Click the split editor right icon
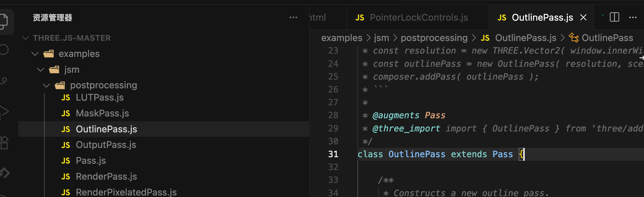 tap(614, 17)
